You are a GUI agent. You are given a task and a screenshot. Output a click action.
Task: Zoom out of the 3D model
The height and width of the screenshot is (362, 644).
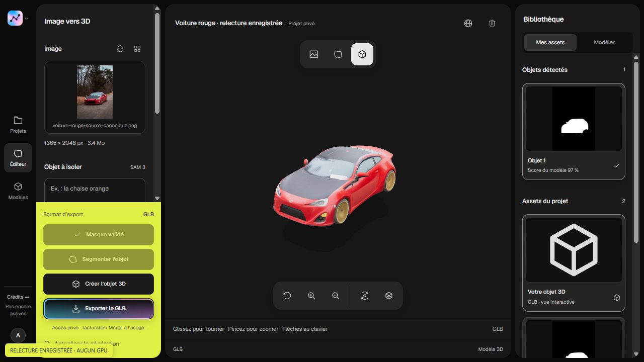[x=336, y=296]
